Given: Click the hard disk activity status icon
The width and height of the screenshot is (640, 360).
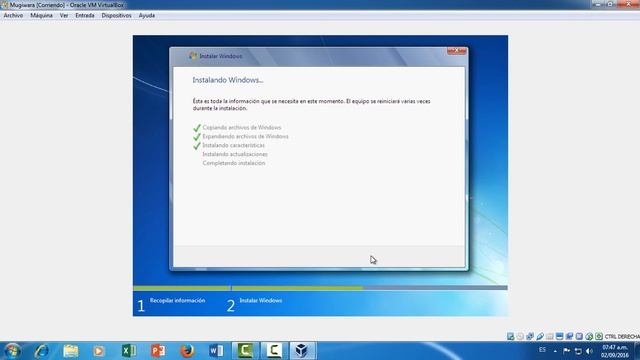Looking at the screenshot, I should point(510,336).
